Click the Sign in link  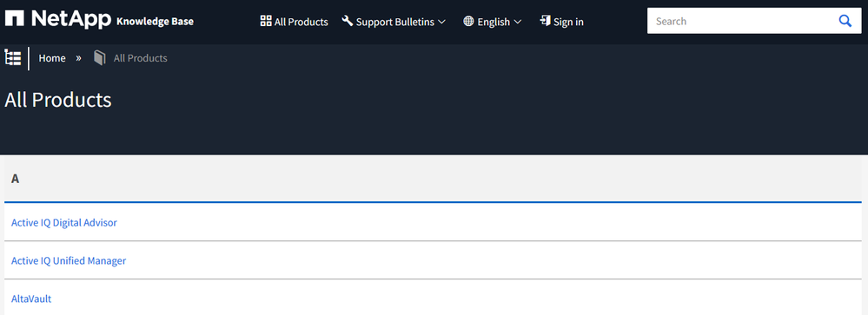[561, 22]
